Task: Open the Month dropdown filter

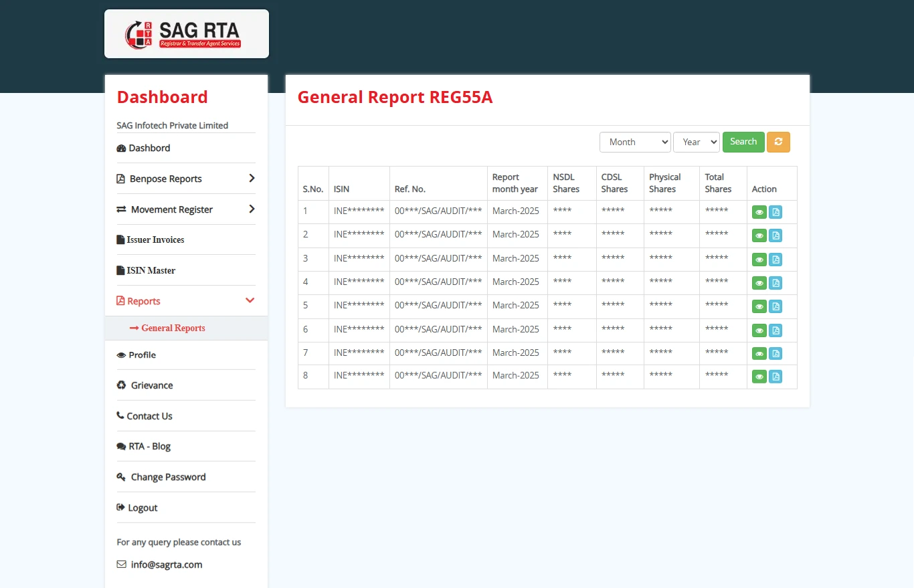Action: pos(635,142)
